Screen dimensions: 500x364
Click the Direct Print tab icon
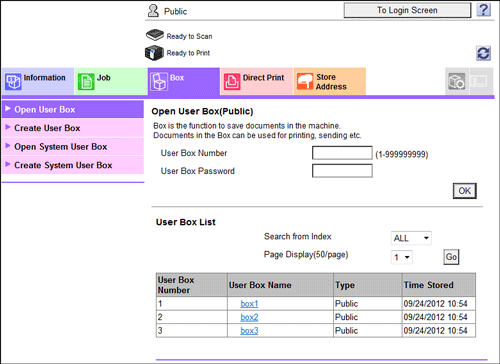(x=232, y=82)
